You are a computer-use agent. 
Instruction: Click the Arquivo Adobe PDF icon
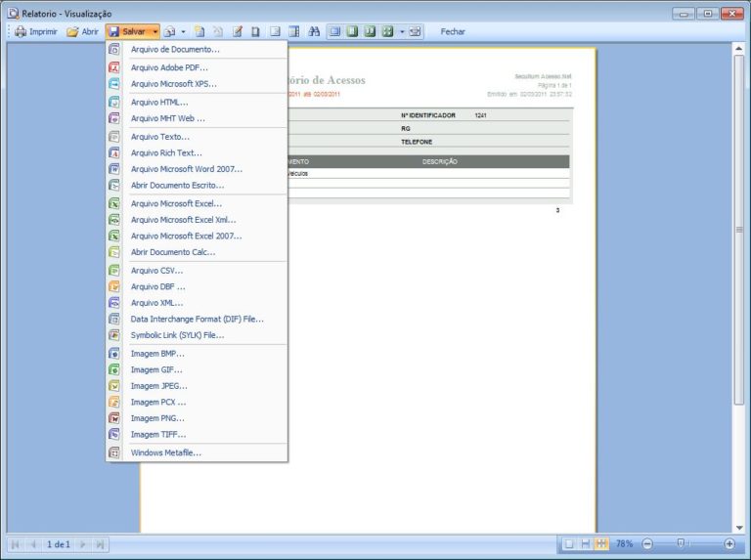pyautogui.click(x=113, y=67)
